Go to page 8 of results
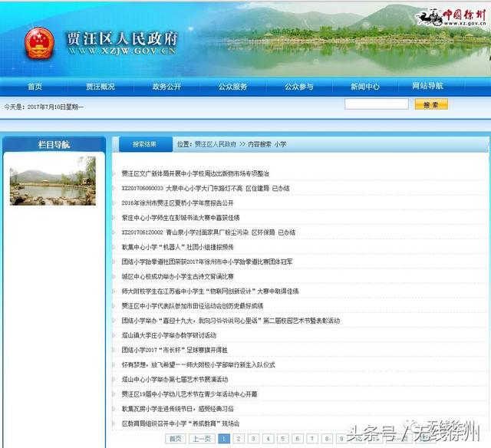 click(x=327, y=439)
